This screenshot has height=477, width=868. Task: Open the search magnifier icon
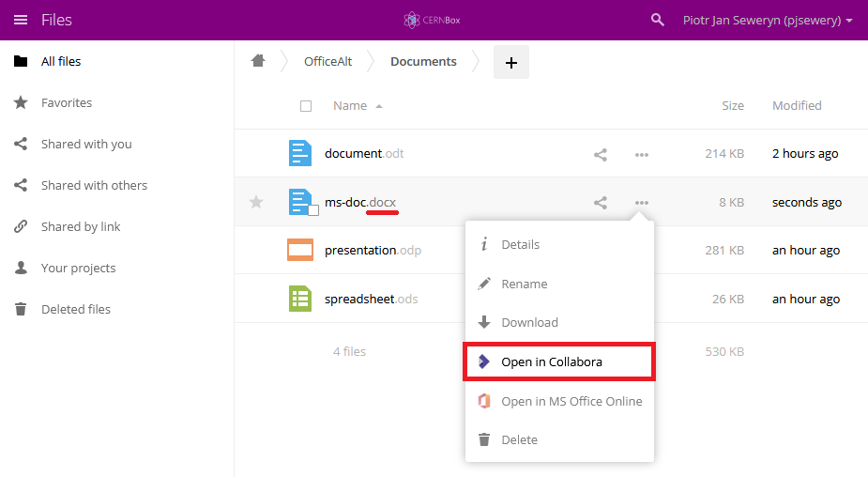click(657, 20)
